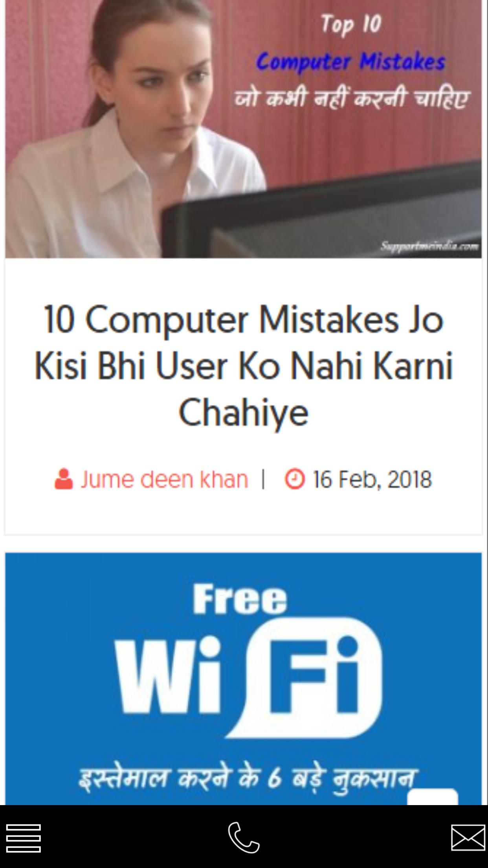This screenshot has height=868, width=488.
Task: Open the Computer Mistakes article photo
Action: pyautogui.click(x=243, y=129)
